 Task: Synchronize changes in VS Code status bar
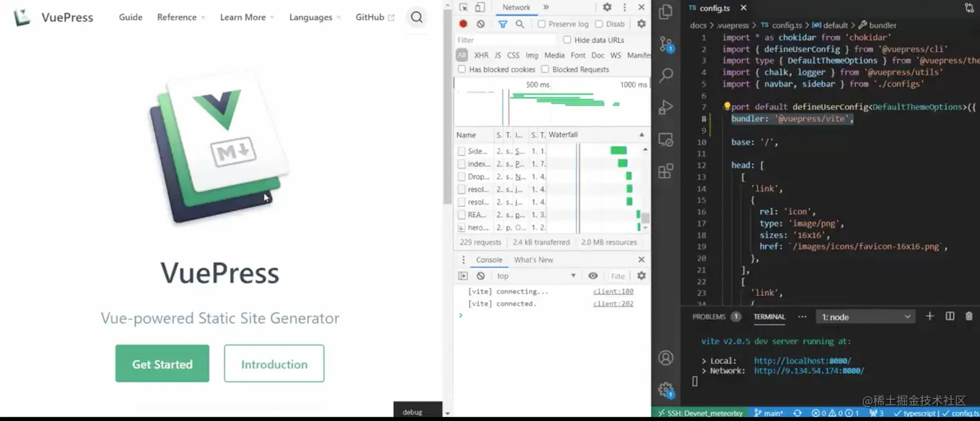point(797,413)
